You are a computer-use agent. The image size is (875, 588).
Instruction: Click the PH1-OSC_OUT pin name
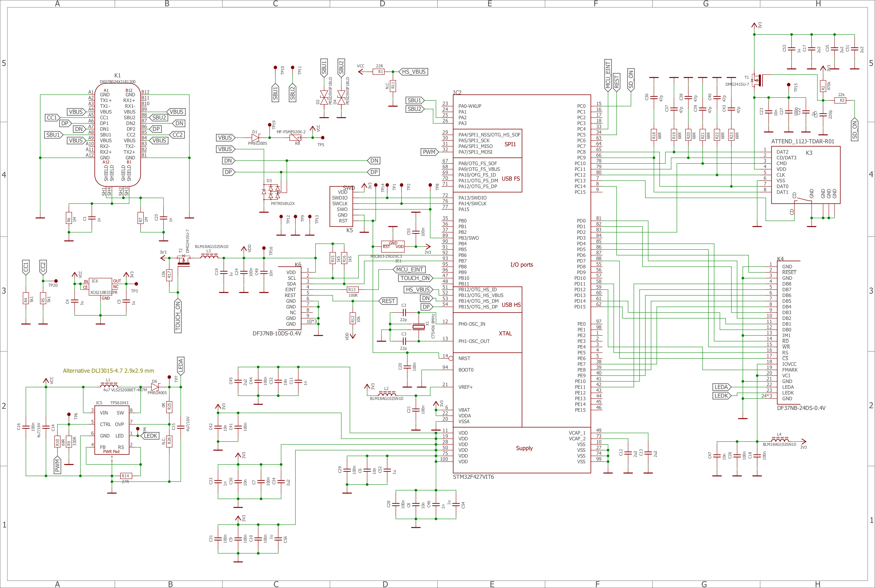point(474,341)
